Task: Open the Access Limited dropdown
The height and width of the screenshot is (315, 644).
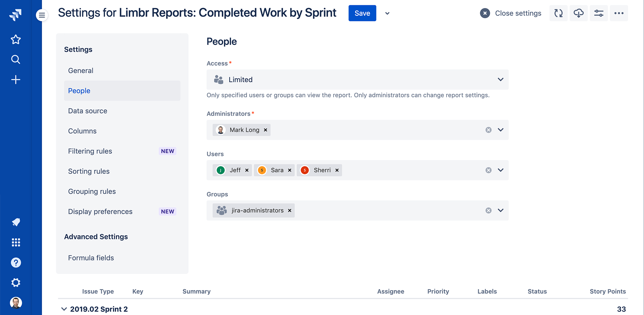Action: 357,80
